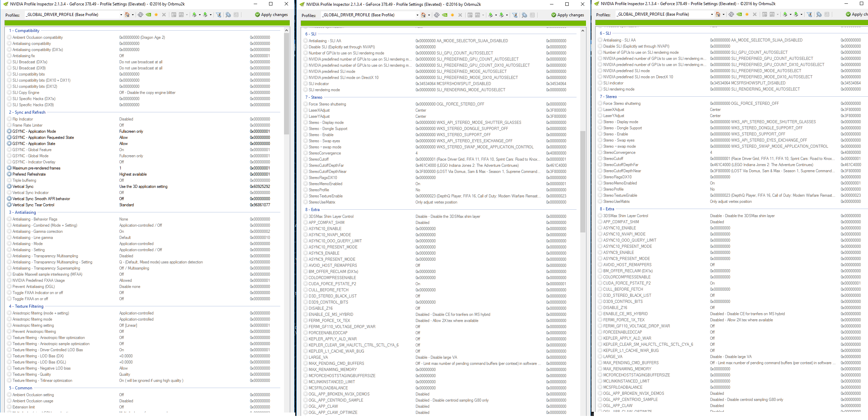Viewport: 868px width, 420px height.
Task: Click the orange star icon in the right window
Action: coord(747,14)
